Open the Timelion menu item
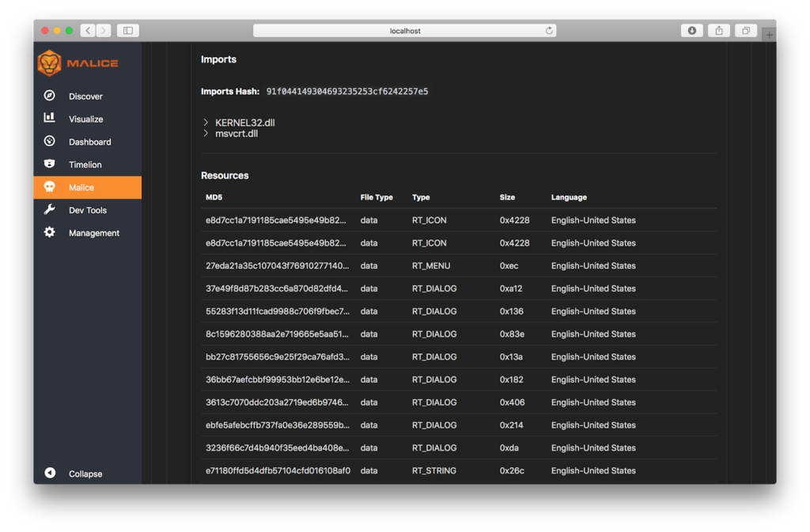Screen dimensions: 810x532 85,164
